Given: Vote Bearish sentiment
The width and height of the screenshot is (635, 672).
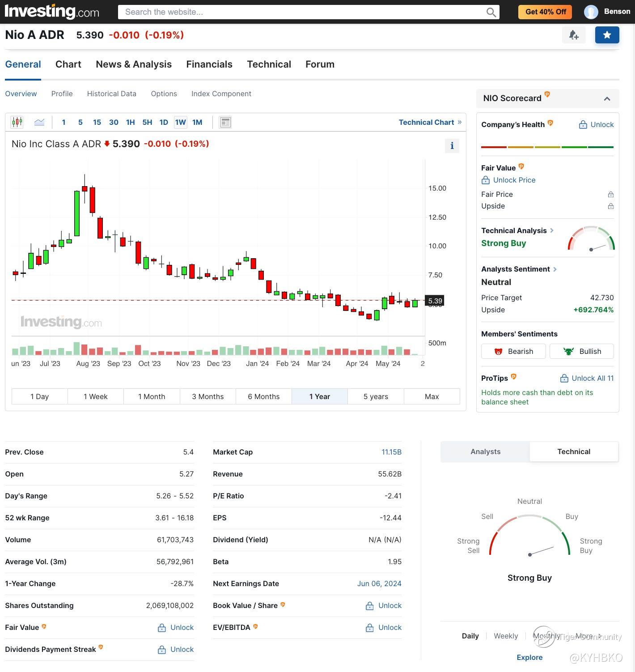Looking at the screenshot, I should [513, 351].
